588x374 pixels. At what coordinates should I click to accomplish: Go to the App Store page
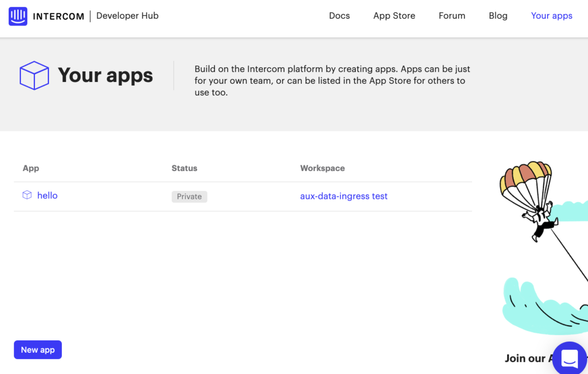(394, 15)
